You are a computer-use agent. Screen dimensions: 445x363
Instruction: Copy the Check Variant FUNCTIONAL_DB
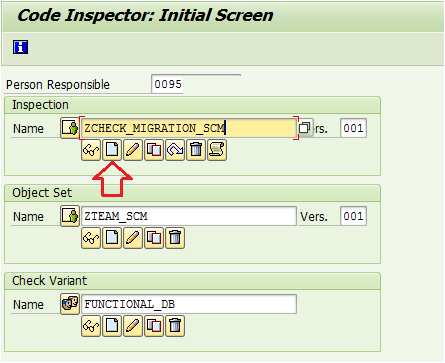[154, 326]
